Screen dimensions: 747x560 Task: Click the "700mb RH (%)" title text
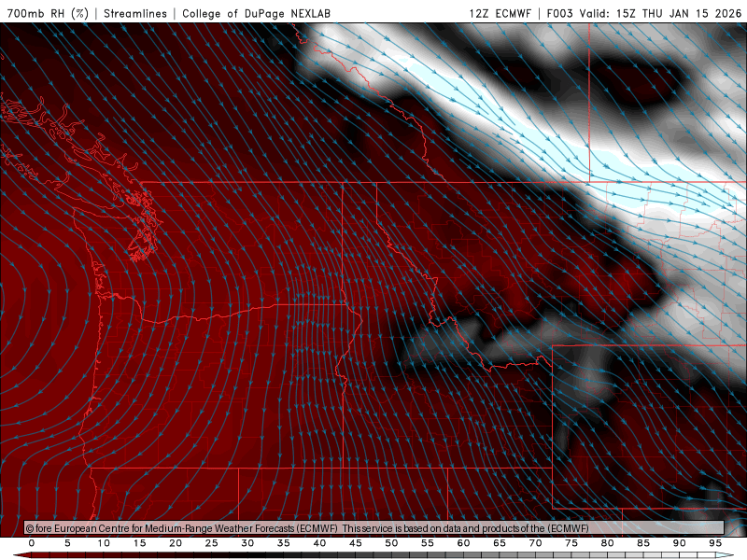[x=48, y=13]
